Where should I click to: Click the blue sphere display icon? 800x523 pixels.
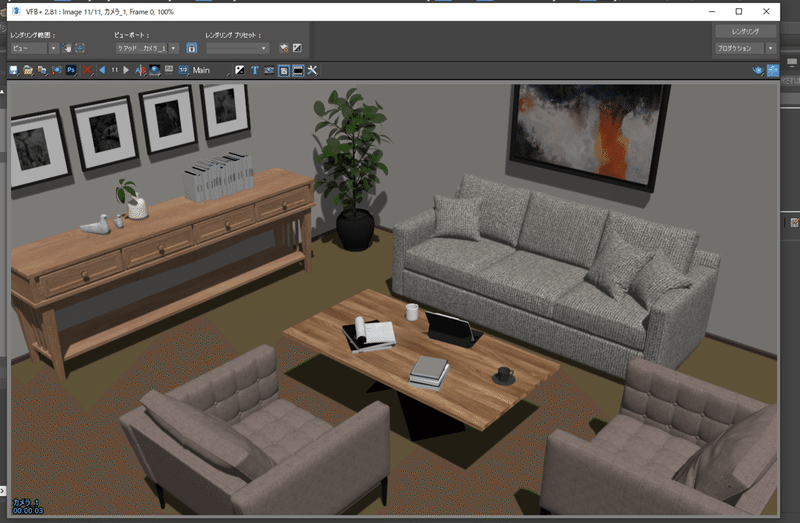click(154, 70)
